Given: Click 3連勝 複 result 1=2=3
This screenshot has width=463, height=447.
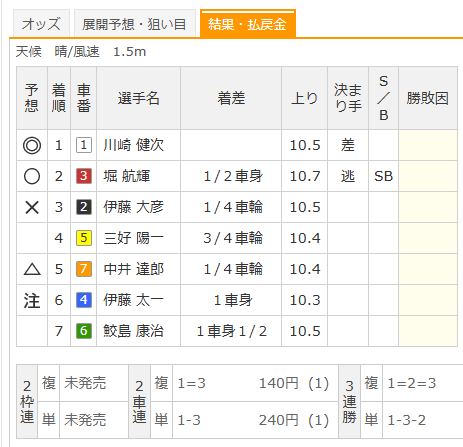Looking at the screenshot, I should pos(412,383).
